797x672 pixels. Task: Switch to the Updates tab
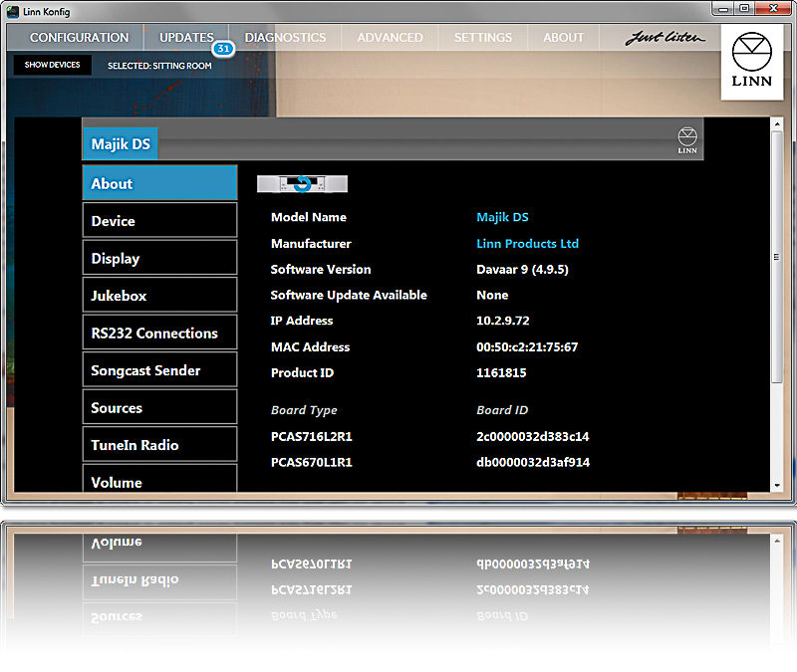tap(186, 38)
